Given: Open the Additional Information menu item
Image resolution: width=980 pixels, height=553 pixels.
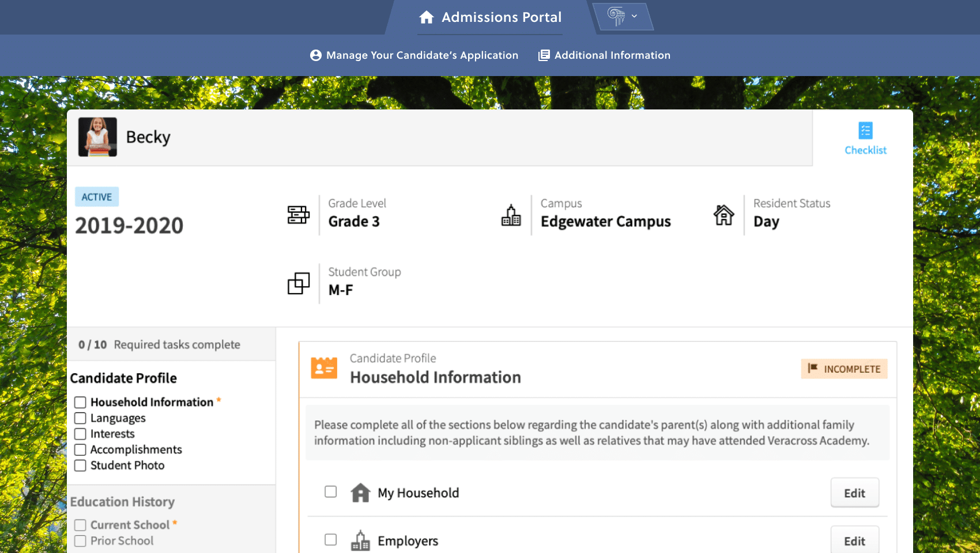Looking at the screenshot, I should (604, 55).
